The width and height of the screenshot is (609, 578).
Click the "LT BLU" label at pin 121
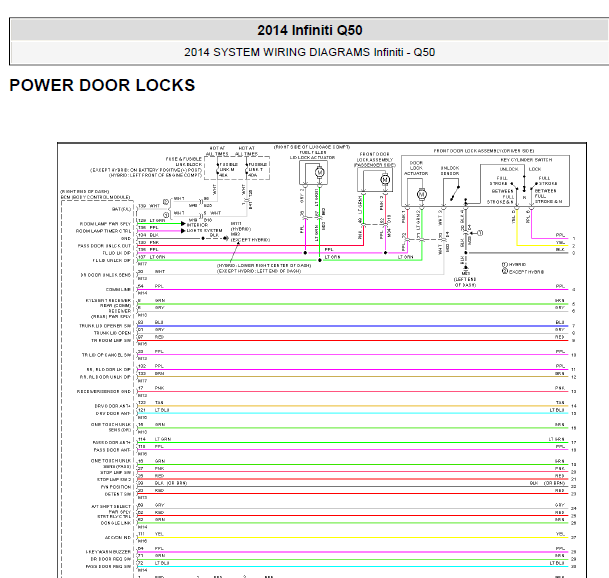click(162, 410)
